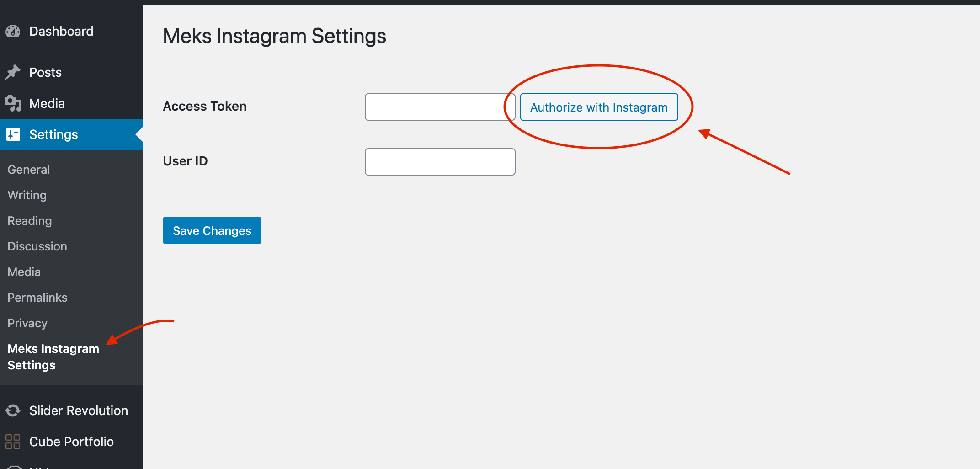Open General settings submenu item

[x=29, y=170]
